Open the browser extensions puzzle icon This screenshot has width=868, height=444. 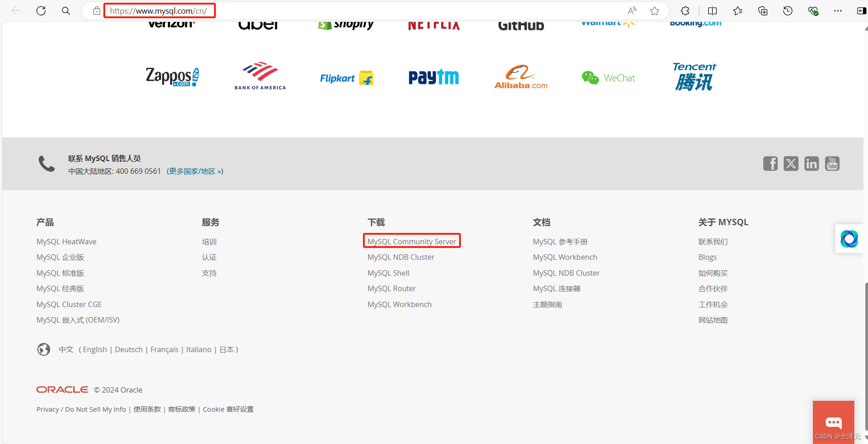[685, 11]
